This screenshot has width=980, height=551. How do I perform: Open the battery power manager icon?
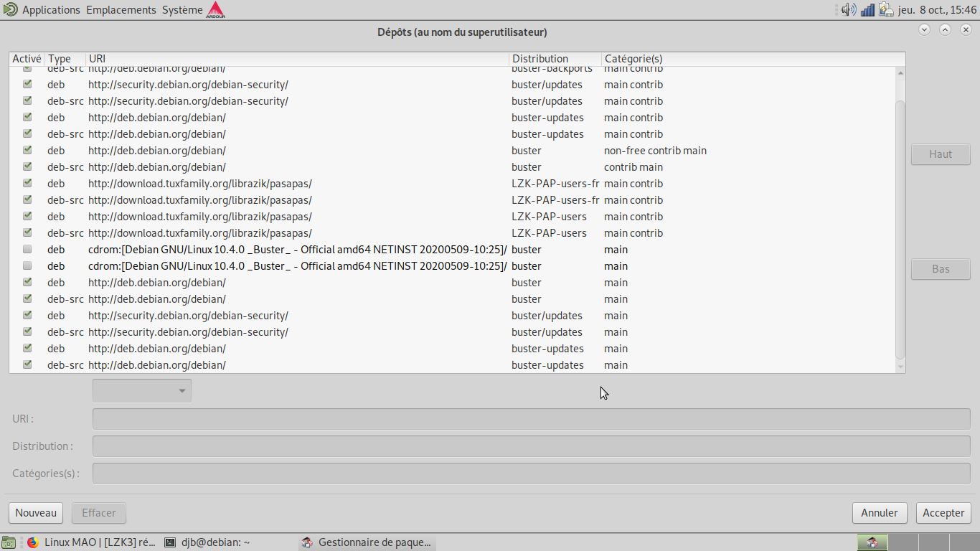[886, 9]
